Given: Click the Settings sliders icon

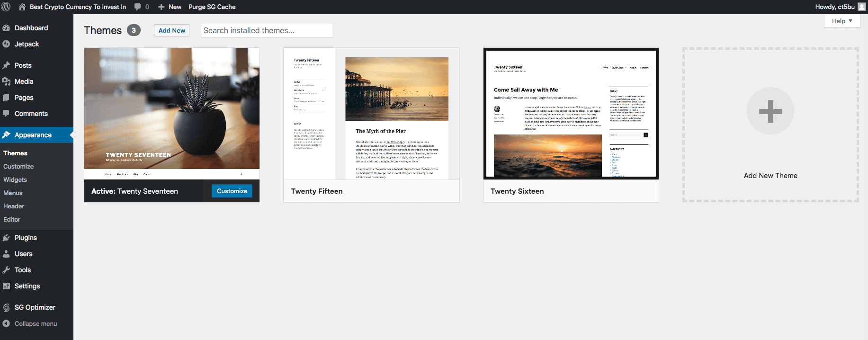Looking at the screenshot, I should pos(6,286).
